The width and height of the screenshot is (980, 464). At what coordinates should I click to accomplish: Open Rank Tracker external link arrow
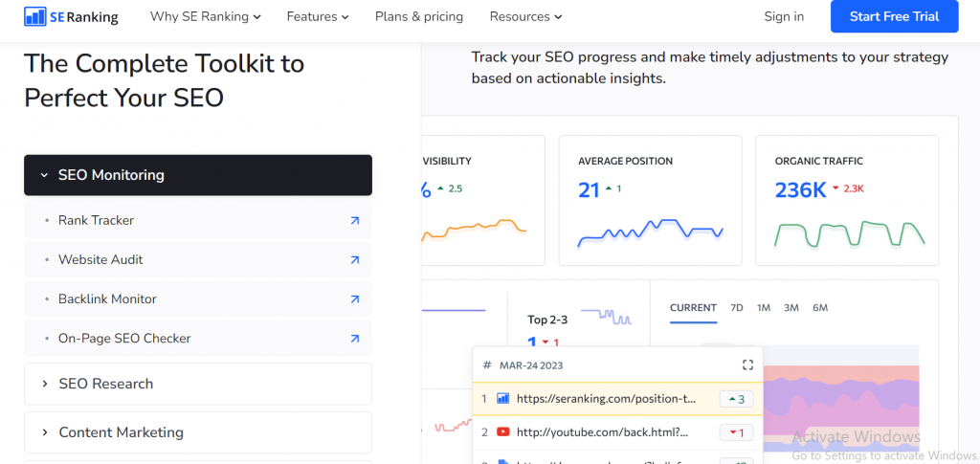(354, 220)
